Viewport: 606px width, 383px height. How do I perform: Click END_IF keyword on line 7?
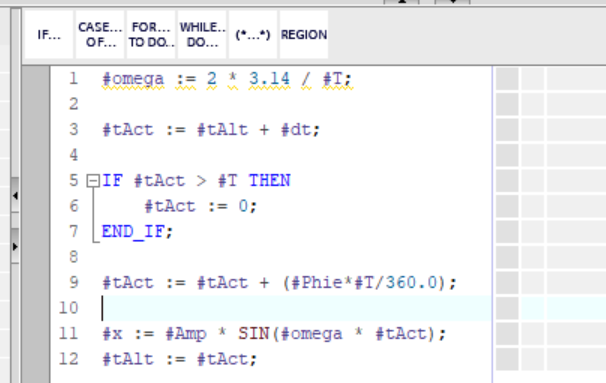tap(133, 232)
